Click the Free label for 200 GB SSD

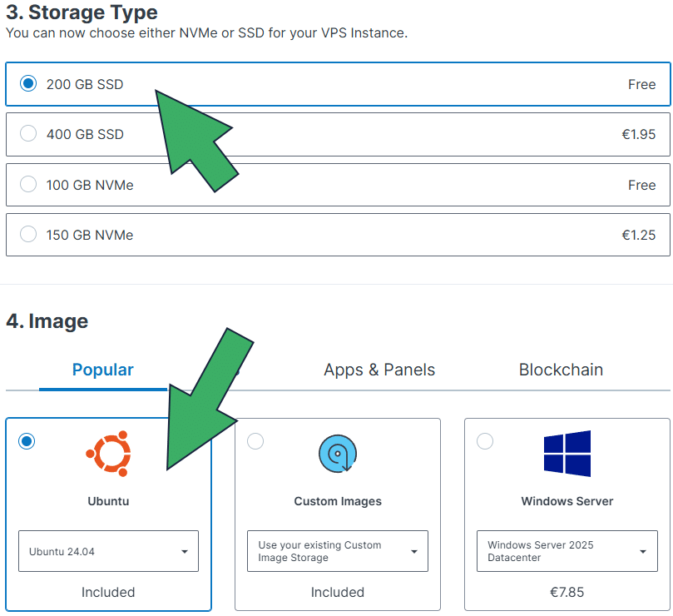tap(641, 83)
